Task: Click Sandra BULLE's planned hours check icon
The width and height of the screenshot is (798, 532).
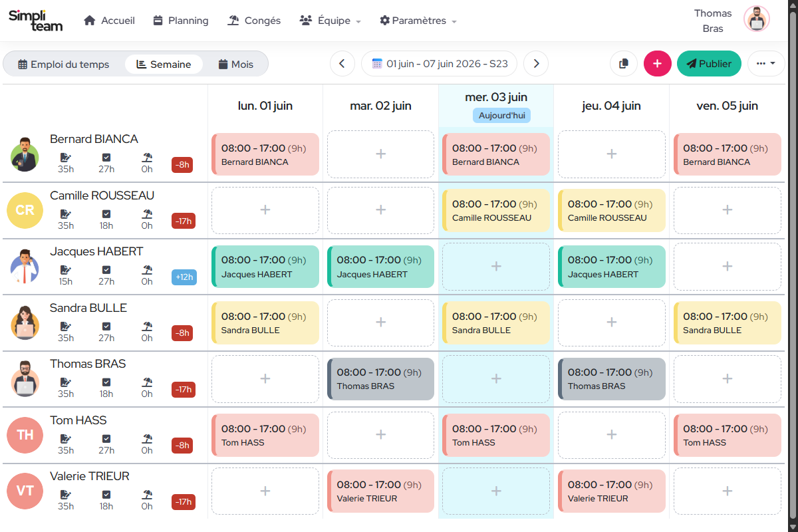Action: click(106, 327)
